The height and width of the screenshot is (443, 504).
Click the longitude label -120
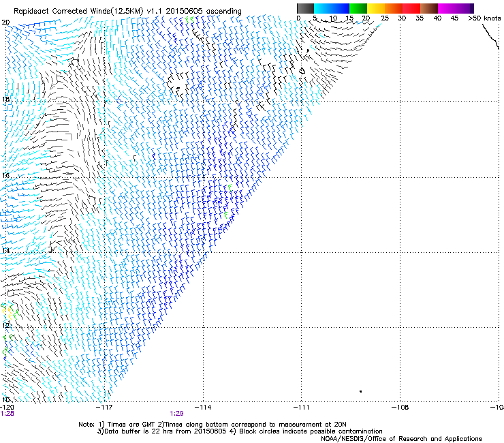click(x=7, y=408)
